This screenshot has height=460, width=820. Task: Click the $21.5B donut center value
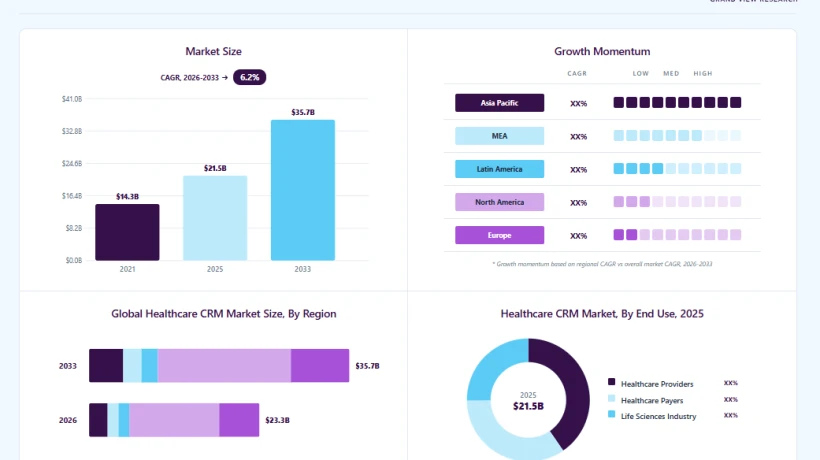(528, 406)
